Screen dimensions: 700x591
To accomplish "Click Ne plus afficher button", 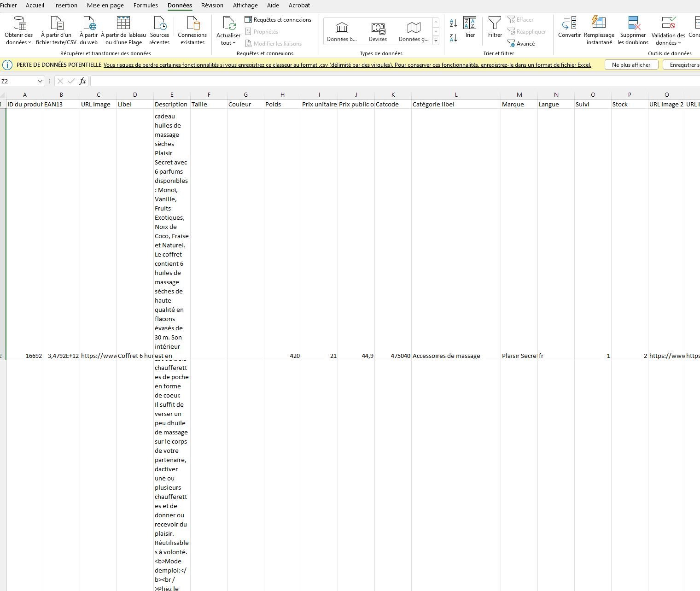I will pyautogui.click(x=631, y=65).
